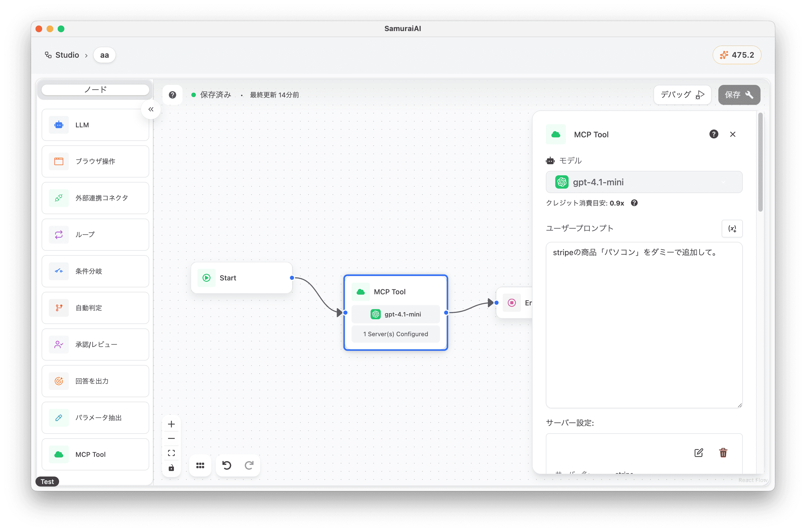Go to Studio in breadcrumb

coord(67,55)
